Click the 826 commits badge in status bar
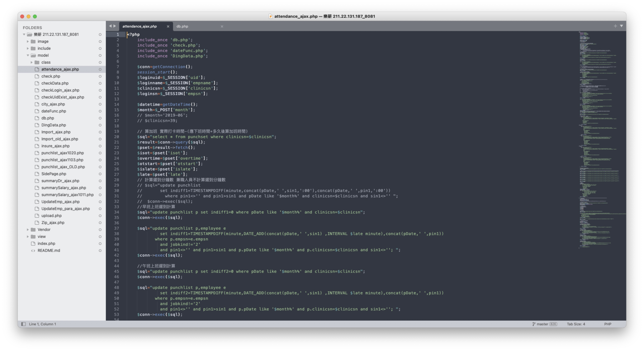 tap(553, 324)
